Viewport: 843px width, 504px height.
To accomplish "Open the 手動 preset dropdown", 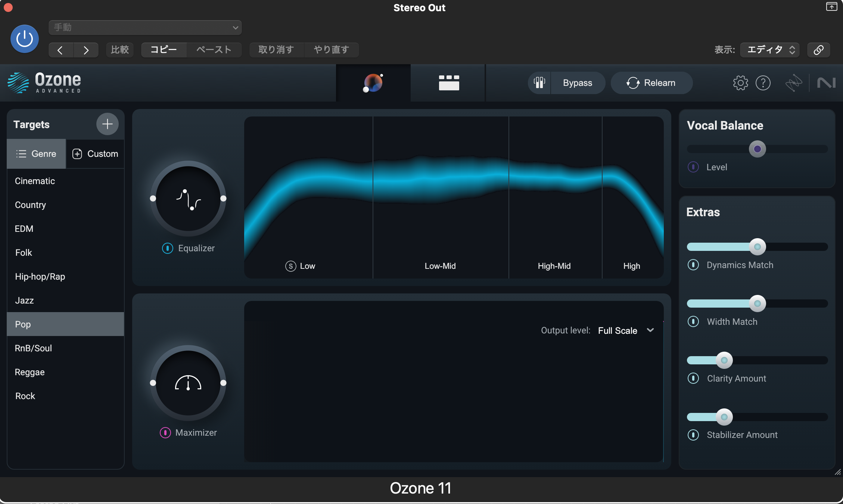I will click(x=145, y=28).
